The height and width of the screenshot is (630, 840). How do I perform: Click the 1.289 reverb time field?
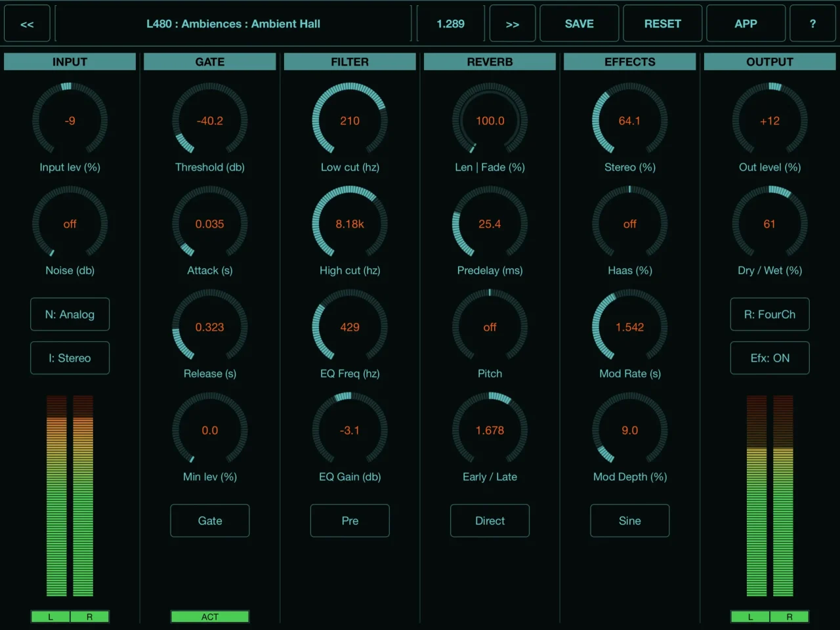451,24
